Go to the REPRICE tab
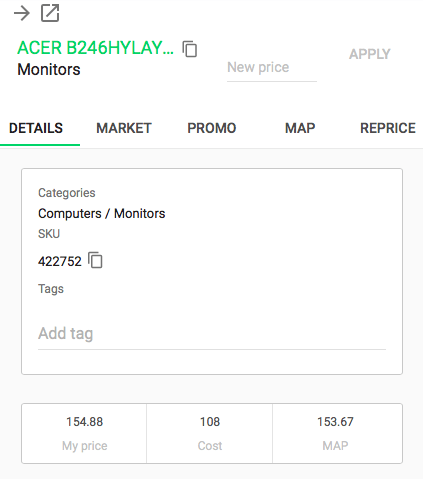423x479 pixels. 388,128
